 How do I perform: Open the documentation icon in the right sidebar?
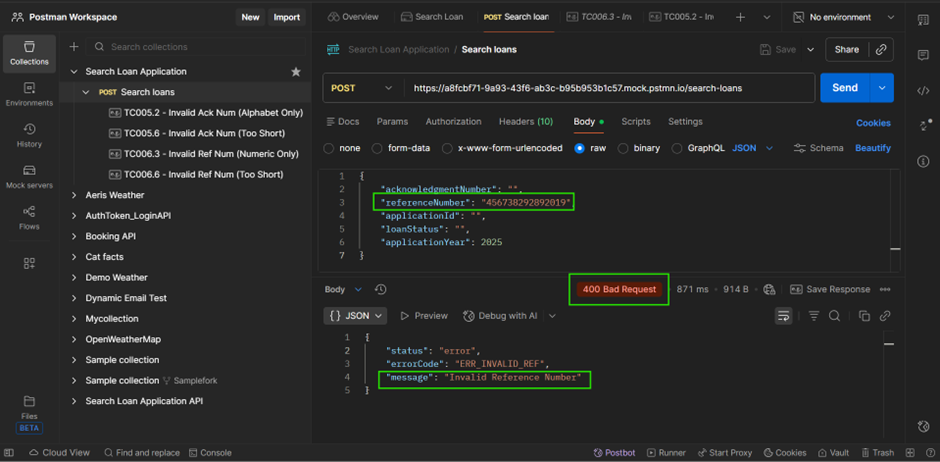(x=923, y=20)
